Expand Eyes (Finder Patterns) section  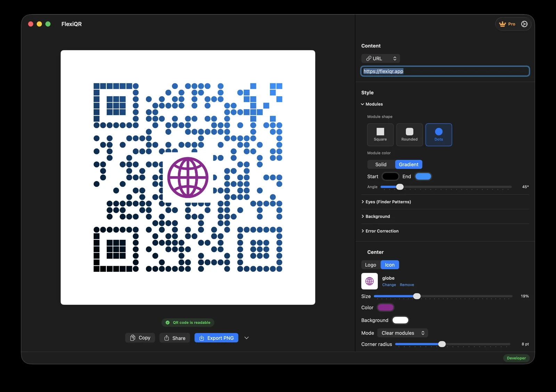386,202
